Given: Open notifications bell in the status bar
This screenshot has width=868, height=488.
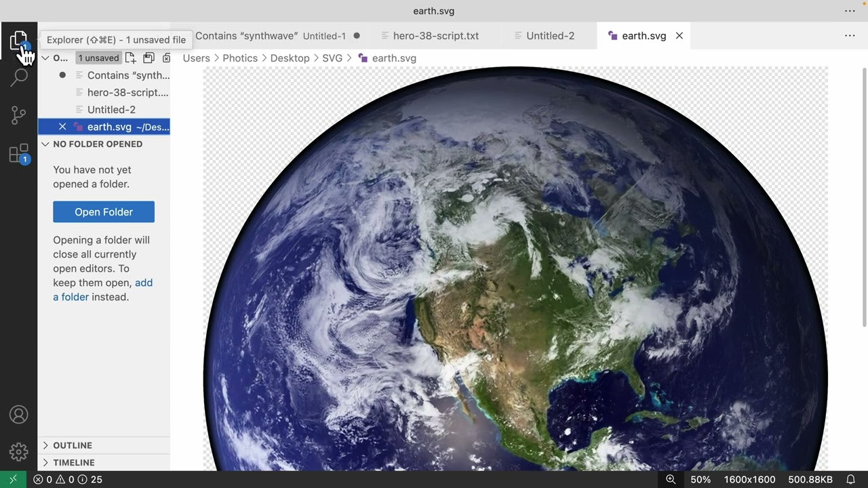Looking at the screenshot, I should (850, 479).
